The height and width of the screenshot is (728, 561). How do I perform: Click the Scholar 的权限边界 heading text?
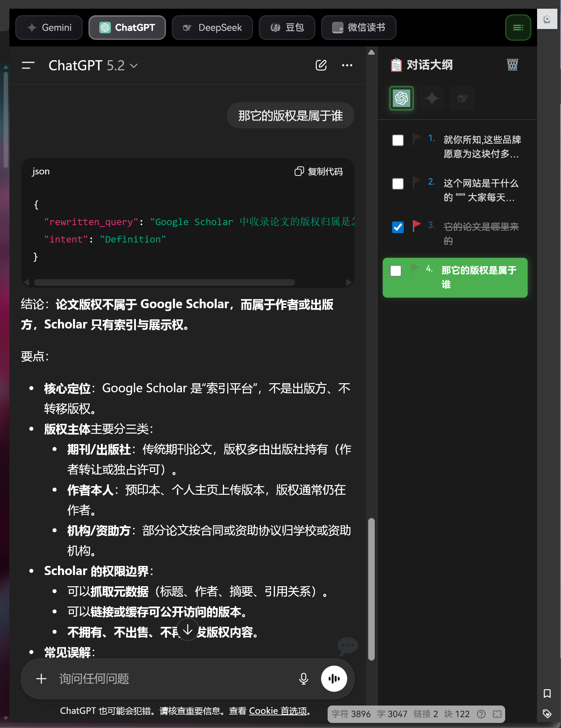coord(99,571)
